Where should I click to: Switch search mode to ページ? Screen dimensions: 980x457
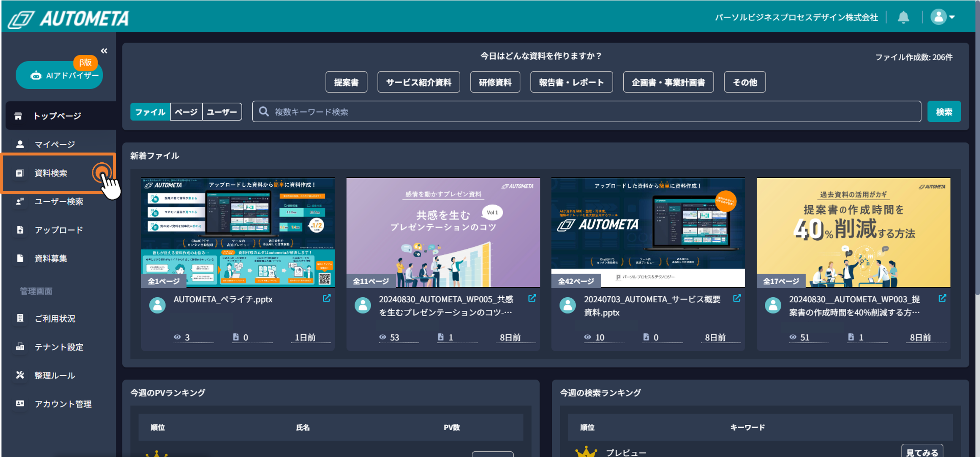(x=186, y=112)
